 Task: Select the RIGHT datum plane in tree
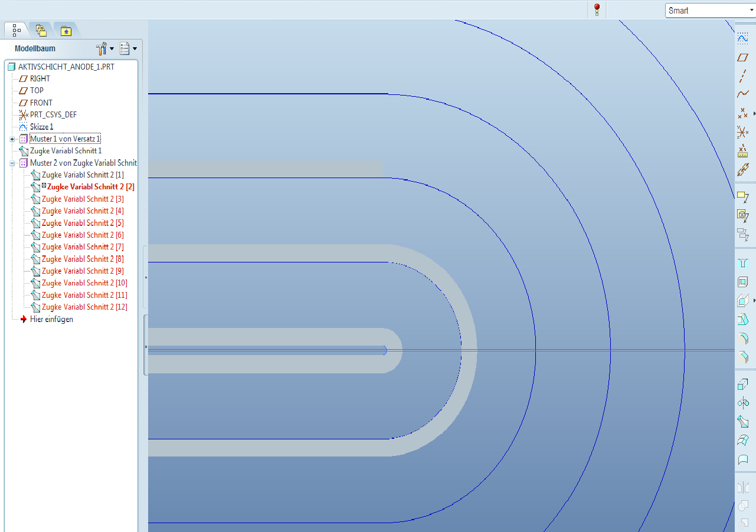click(x=40, y=78)
